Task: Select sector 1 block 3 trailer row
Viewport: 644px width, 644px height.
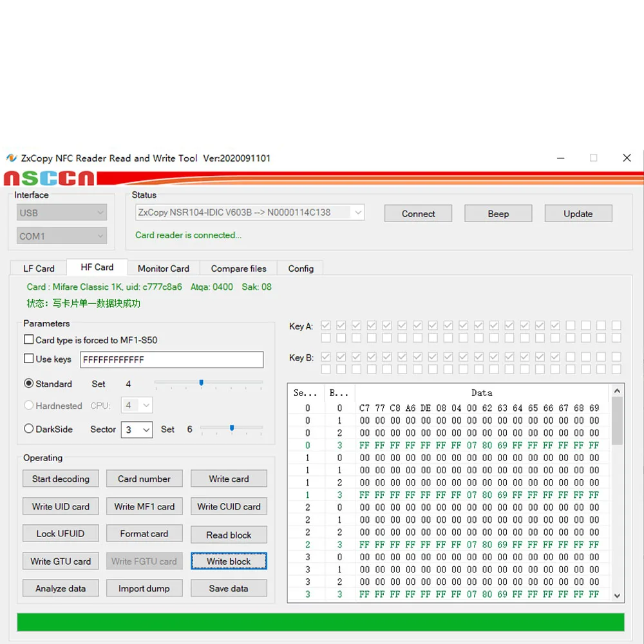Action: coord(450,495)
